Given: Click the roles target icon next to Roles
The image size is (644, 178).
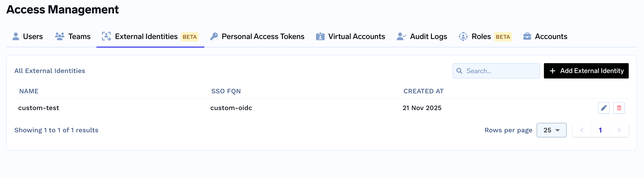Looking at the screenshot, I should [463, 36].
